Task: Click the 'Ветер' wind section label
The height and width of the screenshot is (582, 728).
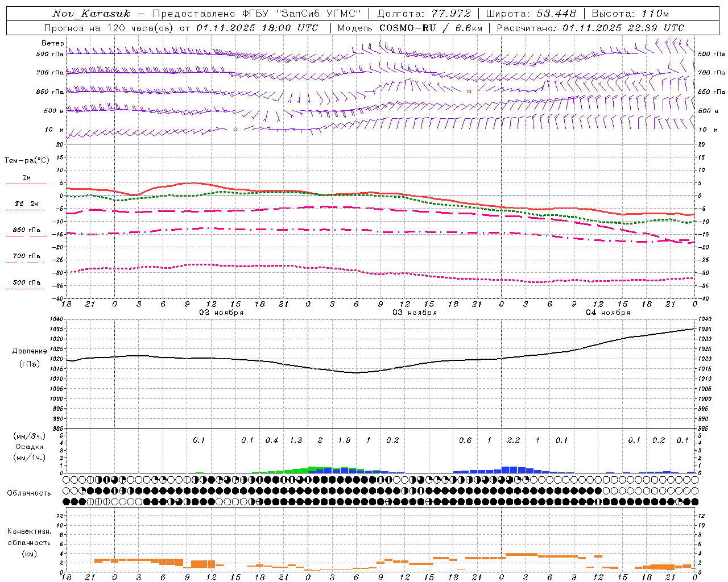Action: (x=53, y=43)
